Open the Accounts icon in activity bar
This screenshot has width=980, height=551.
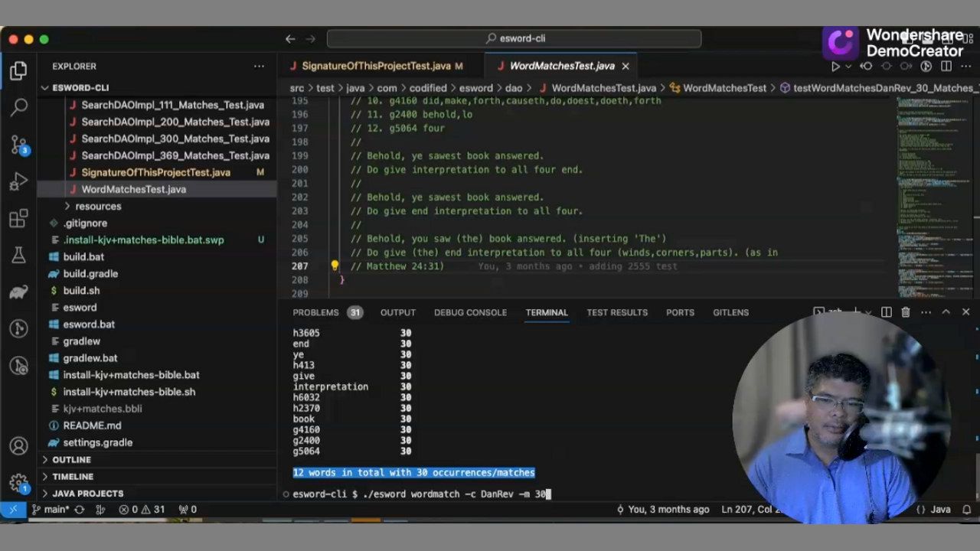tap(18, 446)
